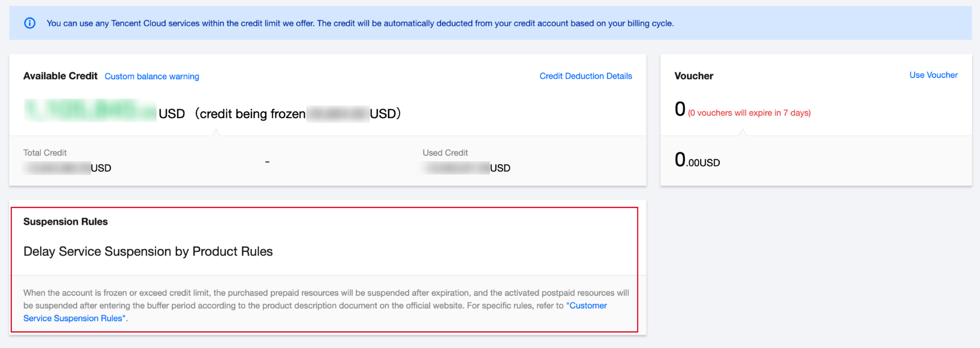
Task: Click the blue info icon in banner
Action: click(x=30, y=23)
